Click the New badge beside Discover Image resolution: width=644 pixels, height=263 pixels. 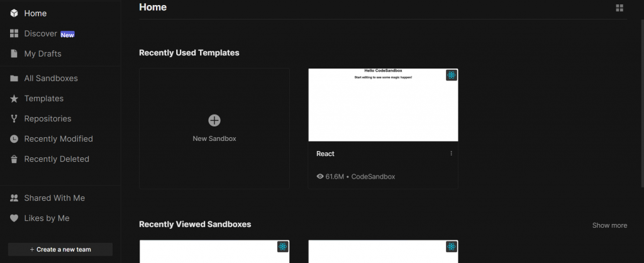click(x=67, y=35)
